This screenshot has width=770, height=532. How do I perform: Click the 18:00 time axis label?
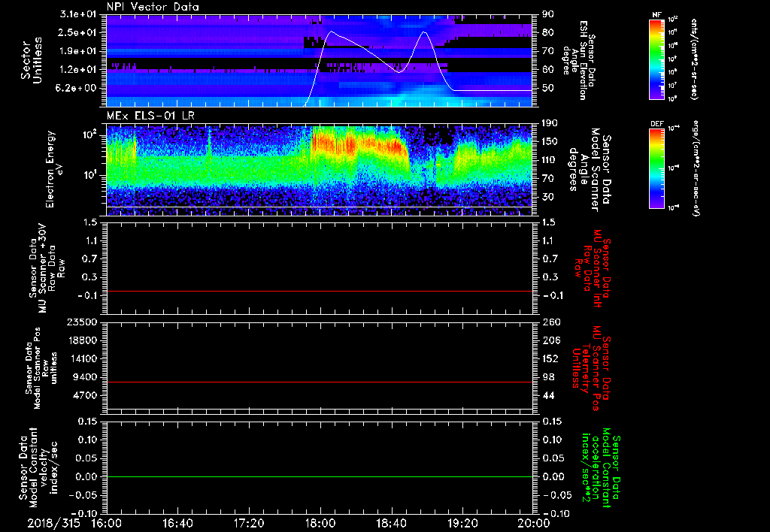click(x=320, y=523)
